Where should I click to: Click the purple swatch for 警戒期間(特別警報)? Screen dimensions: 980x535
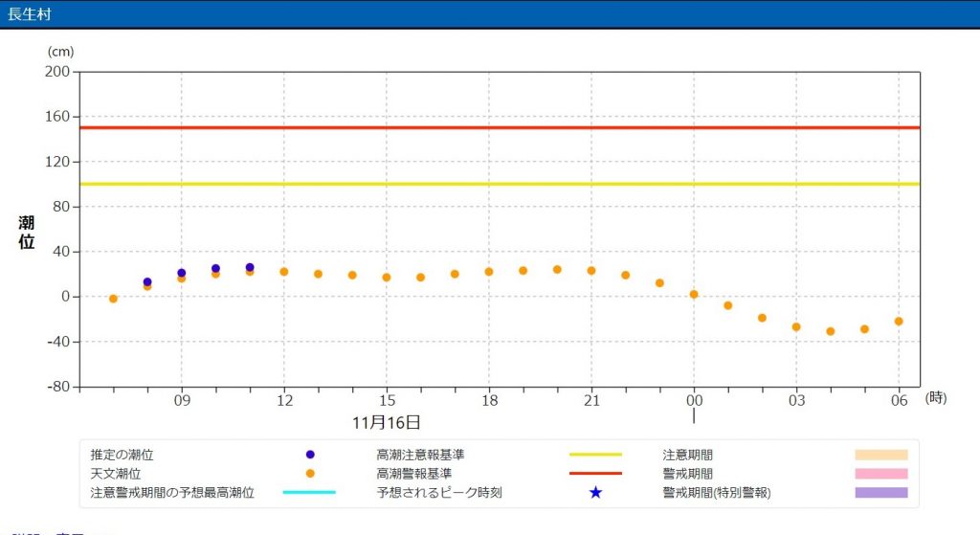881,493
